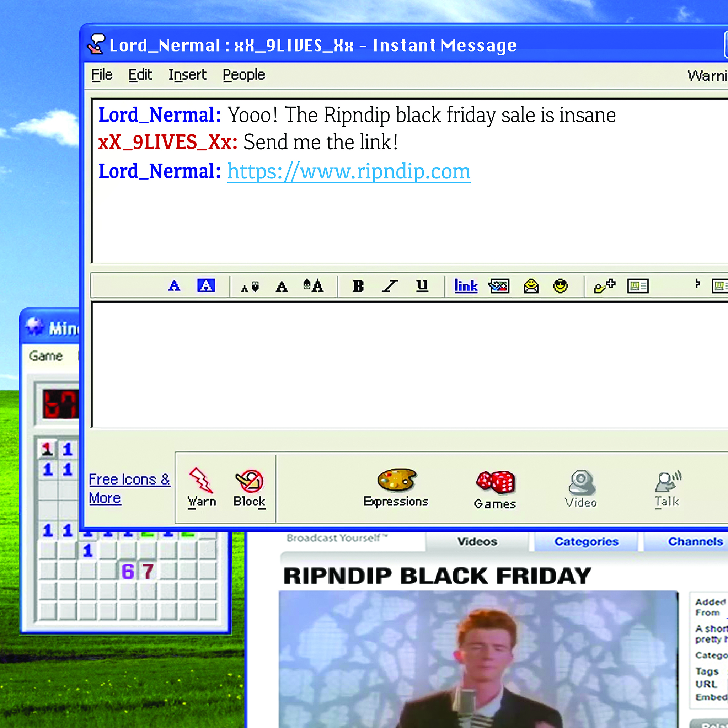
Task: Toggle underline formatting
Action: pyautogui.click(x=422, y=286)
